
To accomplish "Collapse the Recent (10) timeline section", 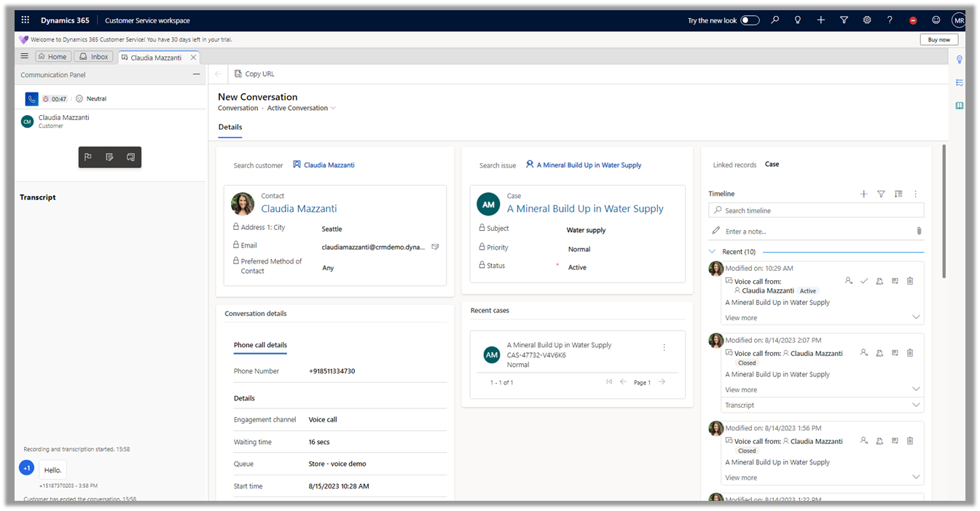I will [713, 252].
